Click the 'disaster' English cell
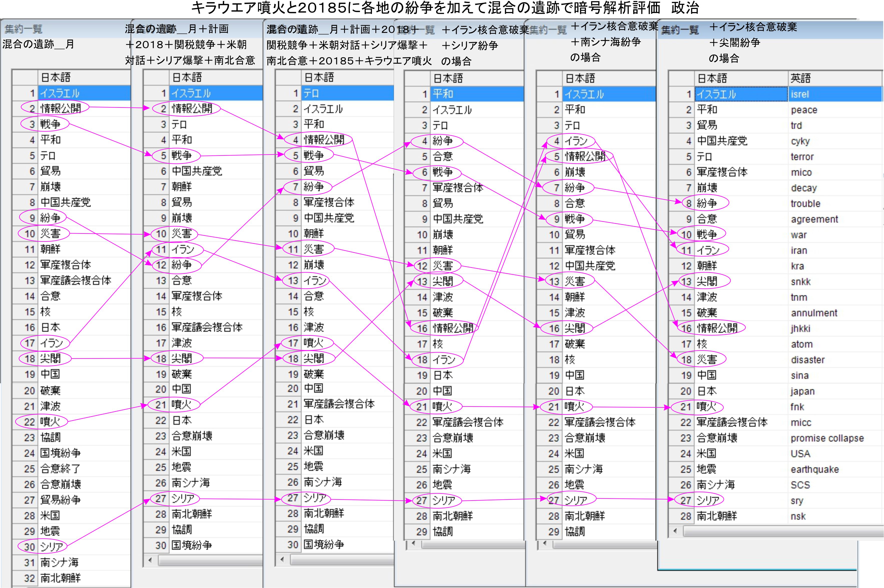This screenshot has width=884, height=588. click(807, 359)
